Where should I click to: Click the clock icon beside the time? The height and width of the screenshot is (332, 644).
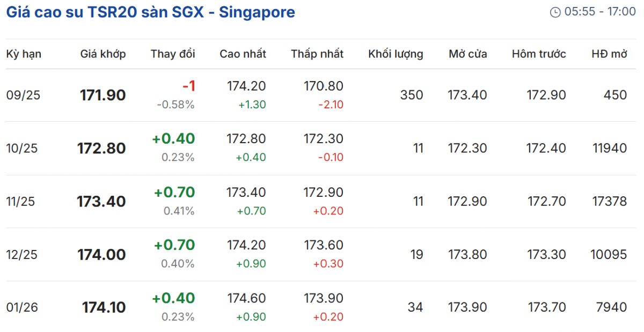pyautogui.click(x=555, y=12)
